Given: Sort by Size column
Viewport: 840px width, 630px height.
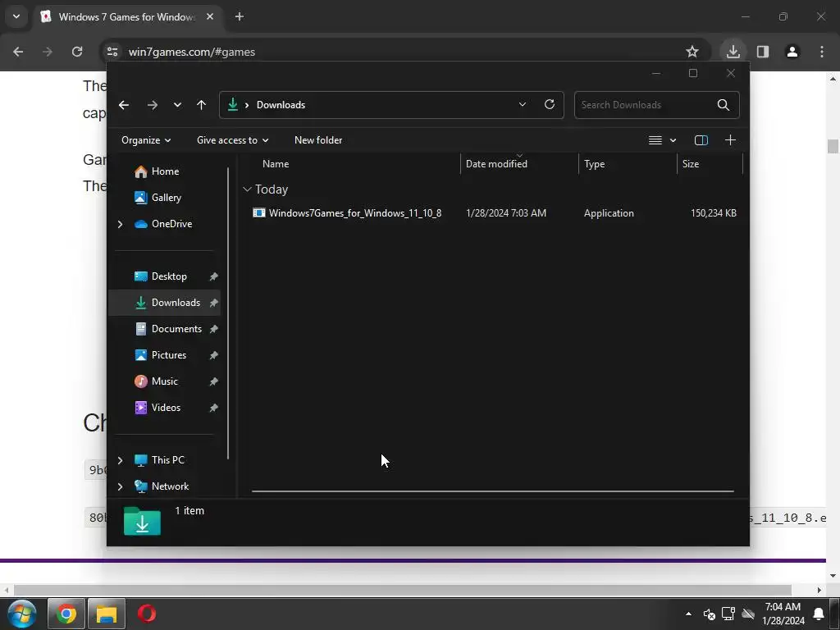Looking at the screenshot, I should 691,164.
